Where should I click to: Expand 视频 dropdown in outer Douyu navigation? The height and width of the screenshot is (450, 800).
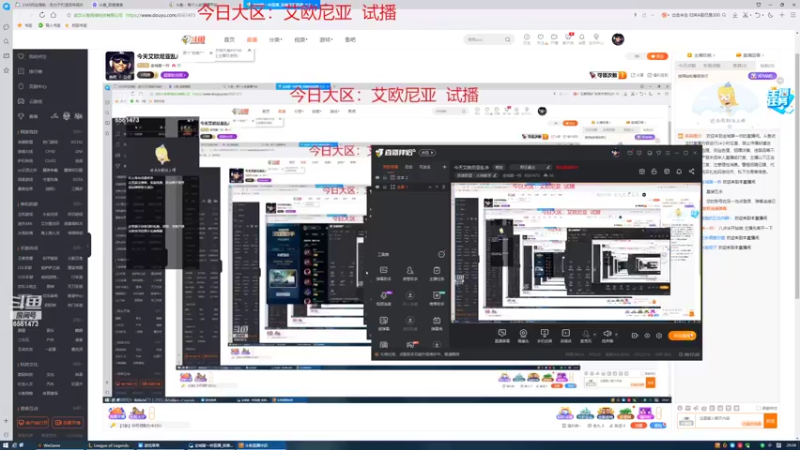click(x=301, y=40)
